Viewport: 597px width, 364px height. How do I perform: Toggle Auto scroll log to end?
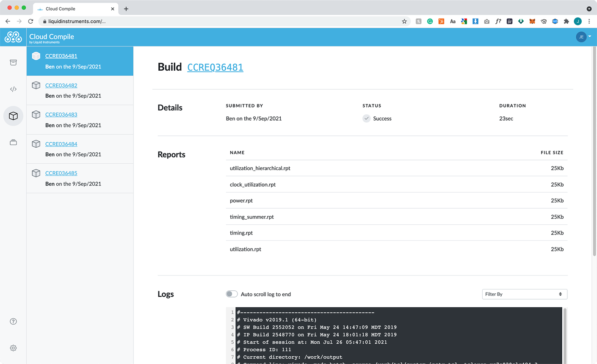[232, 294]
